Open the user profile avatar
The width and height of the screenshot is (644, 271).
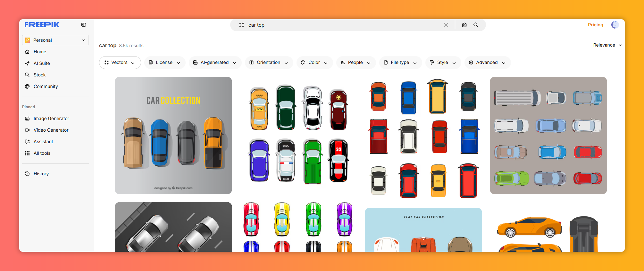coord(615,25)
